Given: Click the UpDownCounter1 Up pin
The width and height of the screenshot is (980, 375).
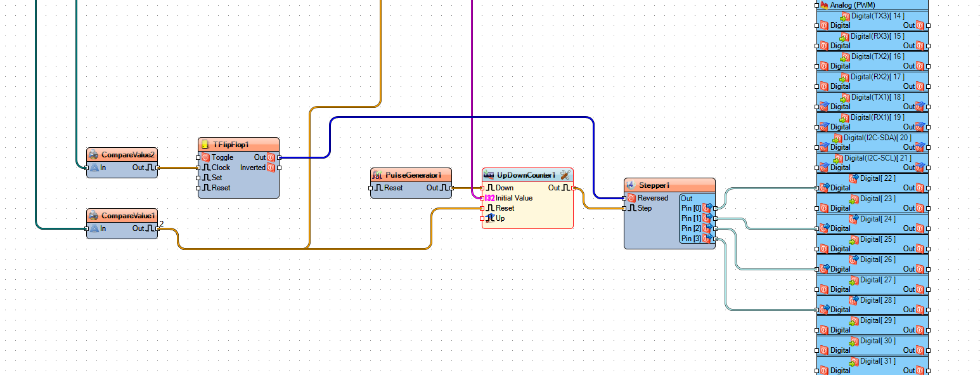Looking at the screenshot, I should (x=482, y=218).
